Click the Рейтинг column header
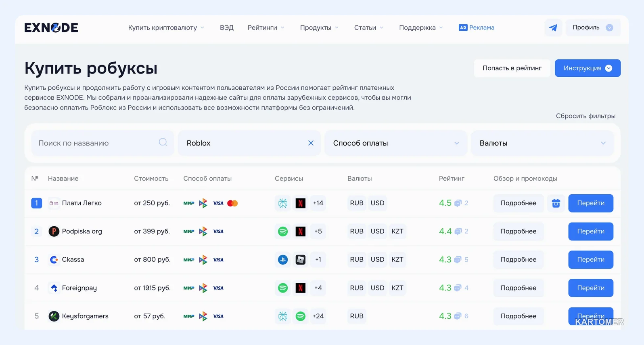The width and height of the screenshot is (644, 345). [x=452, y=179]
